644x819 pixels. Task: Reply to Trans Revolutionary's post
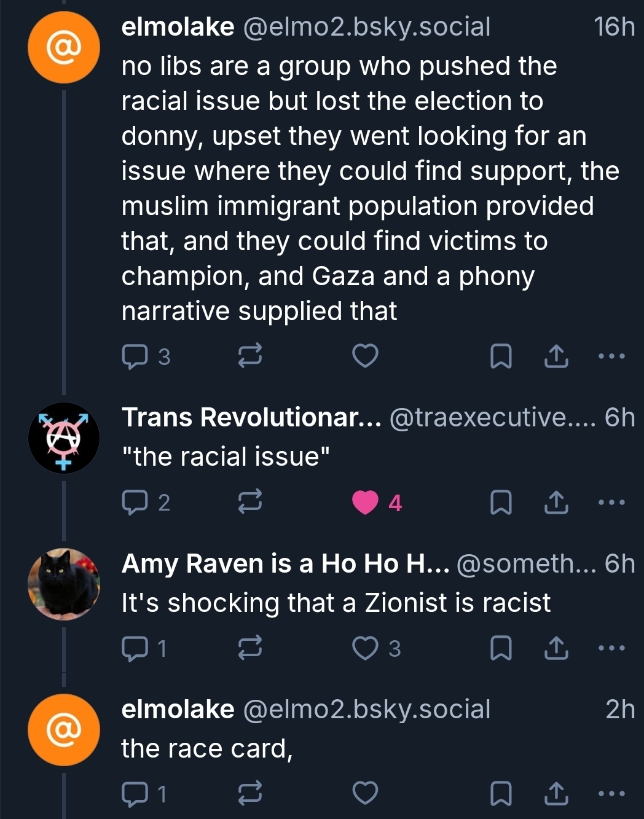pos(135,503)
